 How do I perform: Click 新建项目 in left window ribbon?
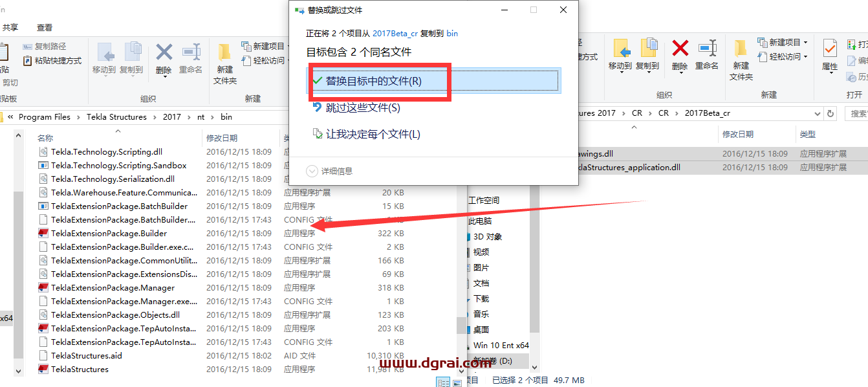(263, 46)
